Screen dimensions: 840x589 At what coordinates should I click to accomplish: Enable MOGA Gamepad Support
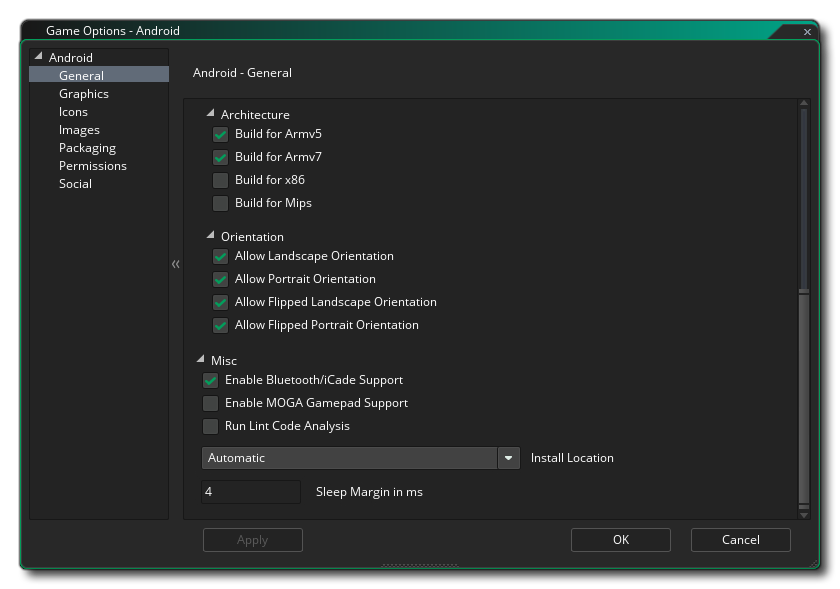pyautogui.click(x=210, y=403)
